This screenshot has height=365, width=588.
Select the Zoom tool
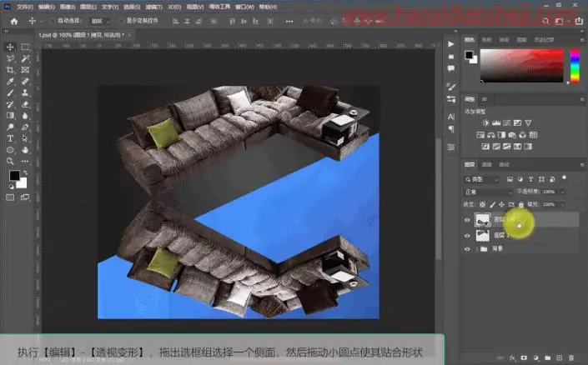click(10, 161)
